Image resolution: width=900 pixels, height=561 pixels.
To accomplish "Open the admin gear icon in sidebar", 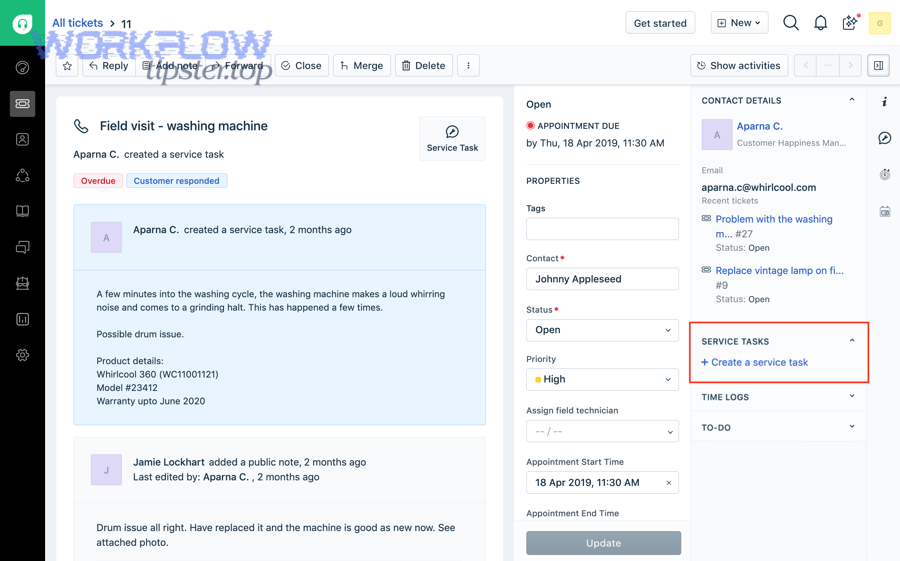I will (x=22, y=355).
